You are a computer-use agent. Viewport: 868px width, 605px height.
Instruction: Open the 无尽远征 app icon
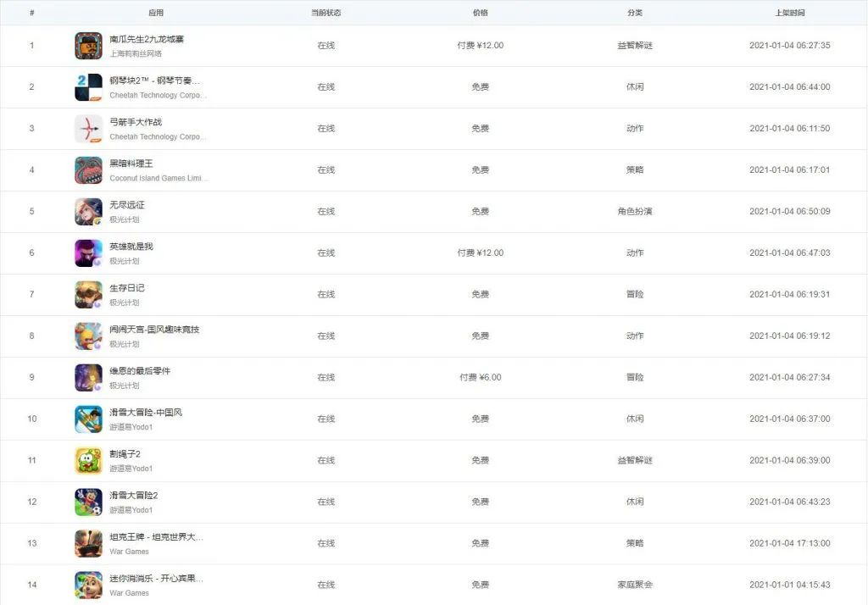(88, 212)
